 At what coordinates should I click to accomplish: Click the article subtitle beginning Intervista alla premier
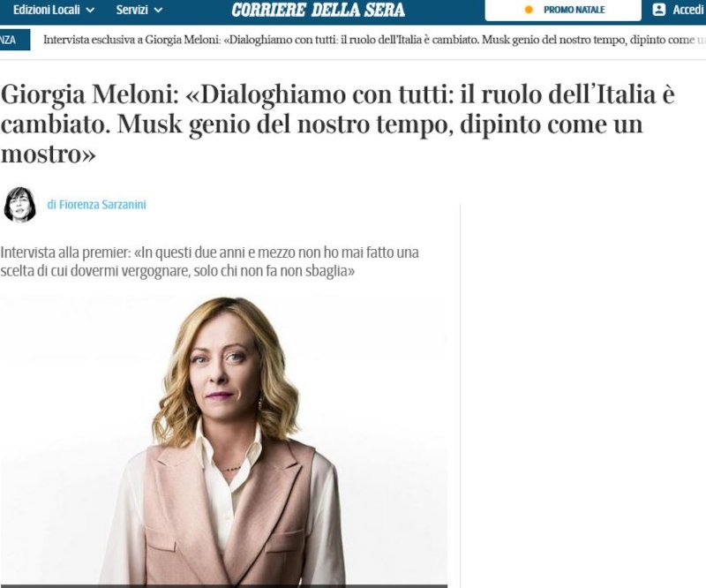pyautogui.click(x=209, y=261)
